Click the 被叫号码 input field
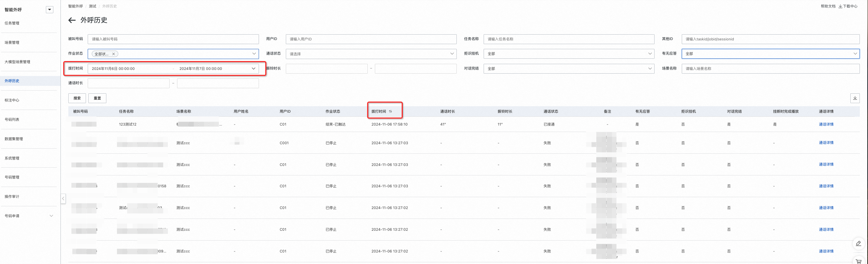868x264 pixels. pos(173,39)
